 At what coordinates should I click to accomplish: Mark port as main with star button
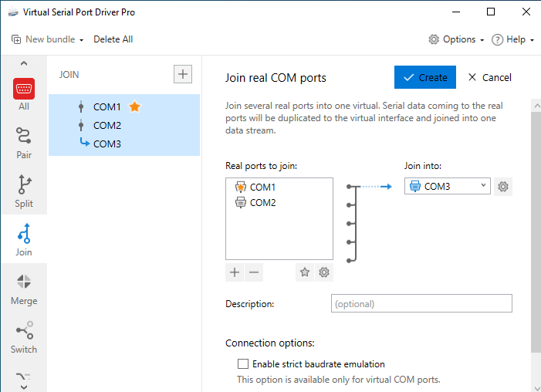tap(305, 272)
